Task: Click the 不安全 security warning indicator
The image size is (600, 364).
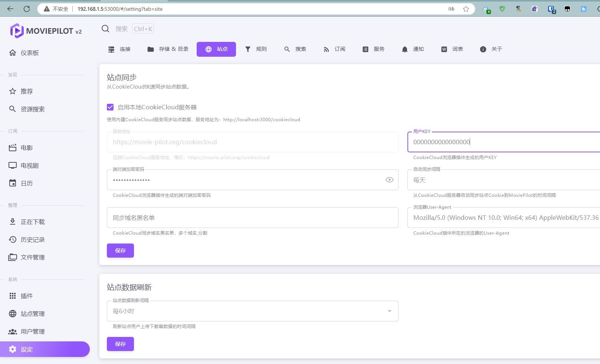Action: [56, 9]
